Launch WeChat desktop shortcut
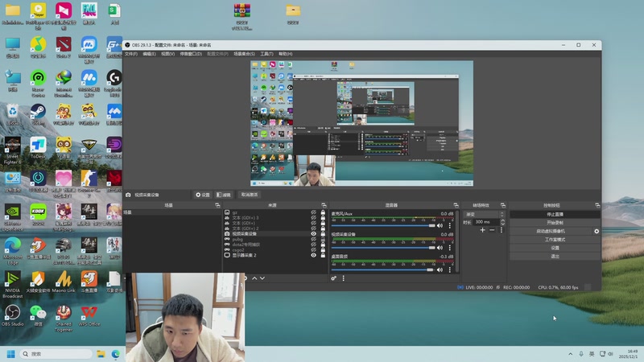This screenshot has height=362, width=644. (38, 315)
